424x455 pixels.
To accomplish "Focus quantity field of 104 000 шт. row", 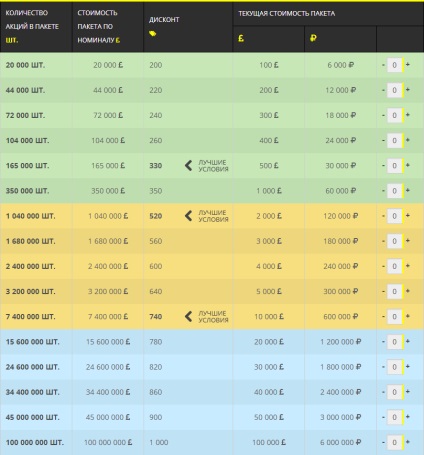I will point(395,140).
